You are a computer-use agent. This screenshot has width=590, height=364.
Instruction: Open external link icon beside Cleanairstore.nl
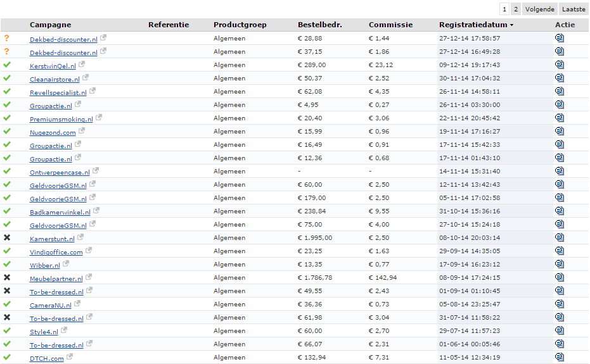86,77
